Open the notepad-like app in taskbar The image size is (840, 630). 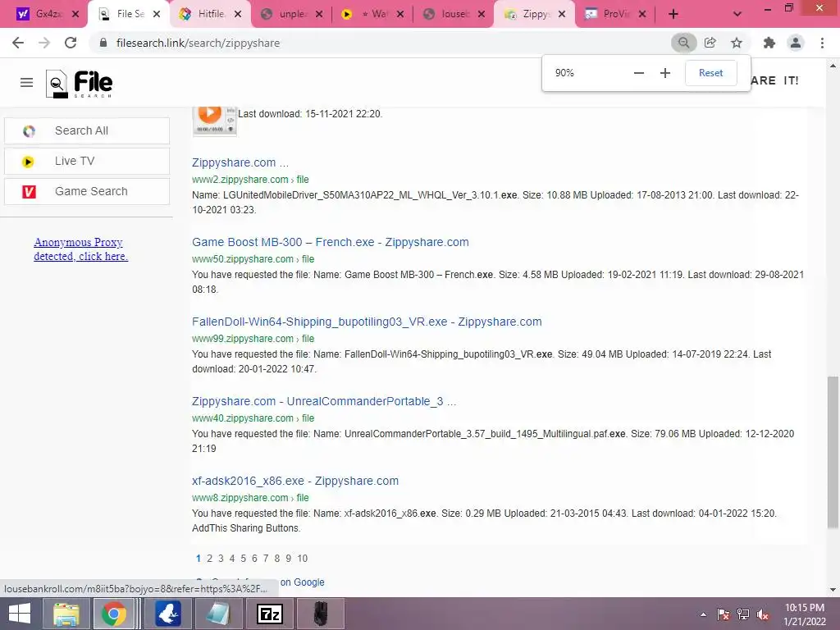pyautogui.click(x=218, y=614)
